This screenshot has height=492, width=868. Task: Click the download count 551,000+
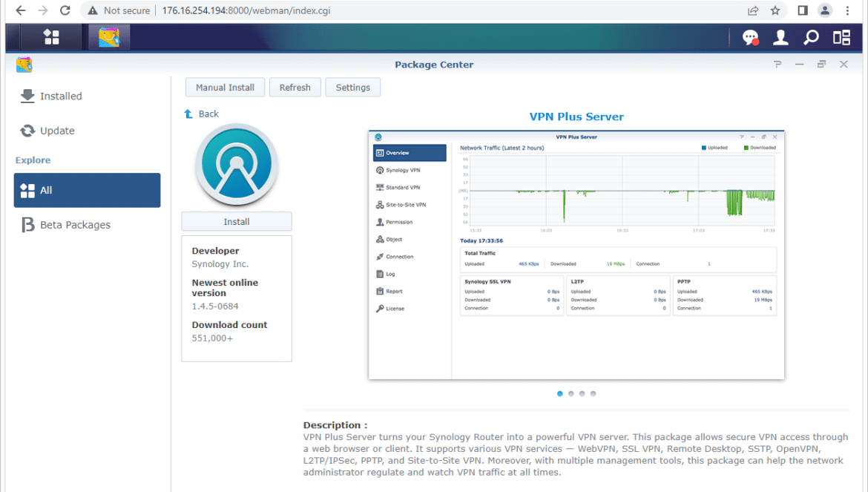(213, 338)
